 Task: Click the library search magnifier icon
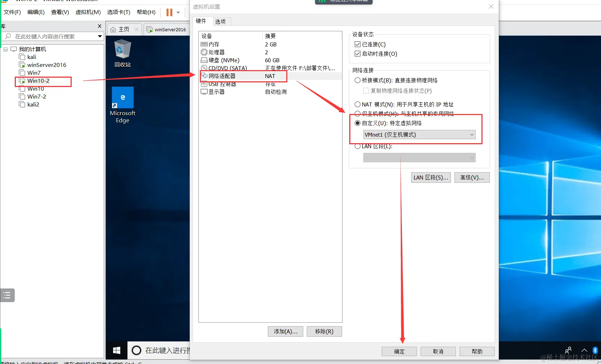(8, 36)
